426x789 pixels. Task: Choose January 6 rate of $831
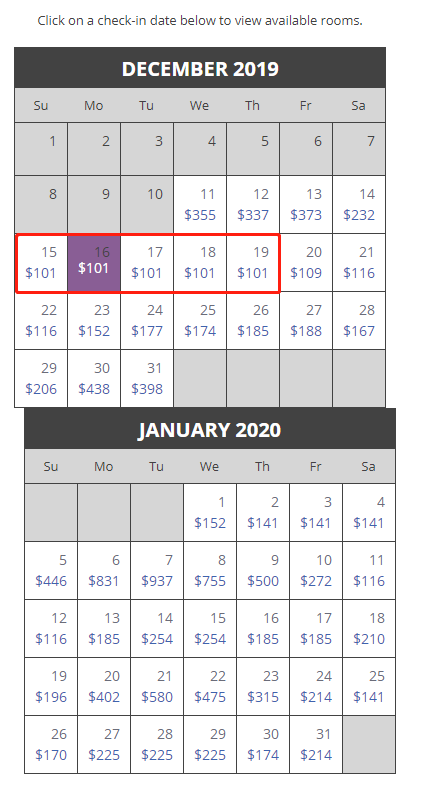(x=104, y=571)
